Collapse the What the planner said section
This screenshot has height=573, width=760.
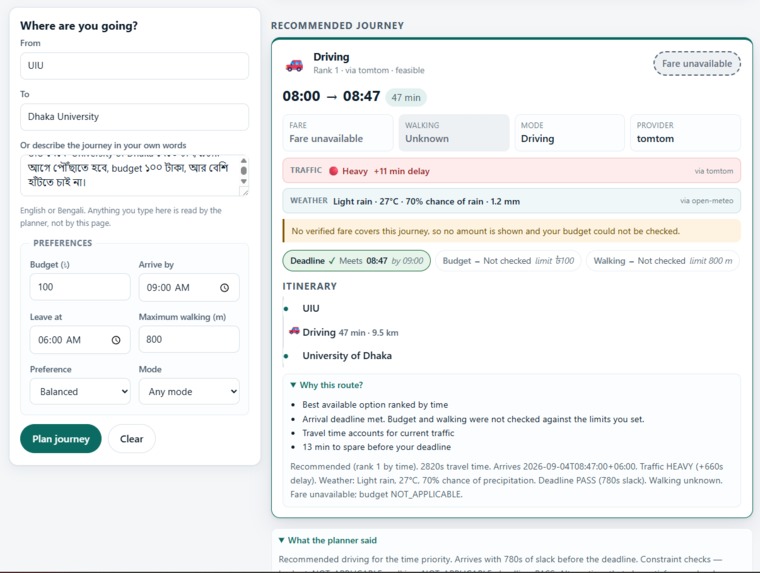328,540
